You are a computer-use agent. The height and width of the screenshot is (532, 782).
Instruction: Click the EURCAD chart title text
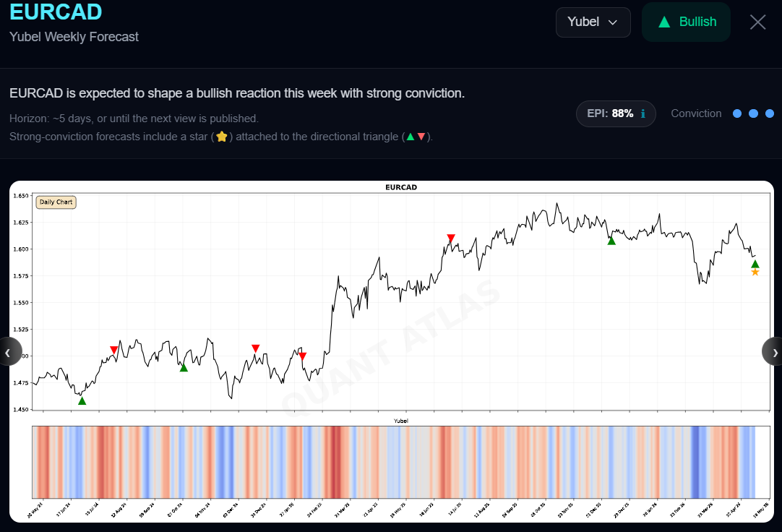[401, 187]
